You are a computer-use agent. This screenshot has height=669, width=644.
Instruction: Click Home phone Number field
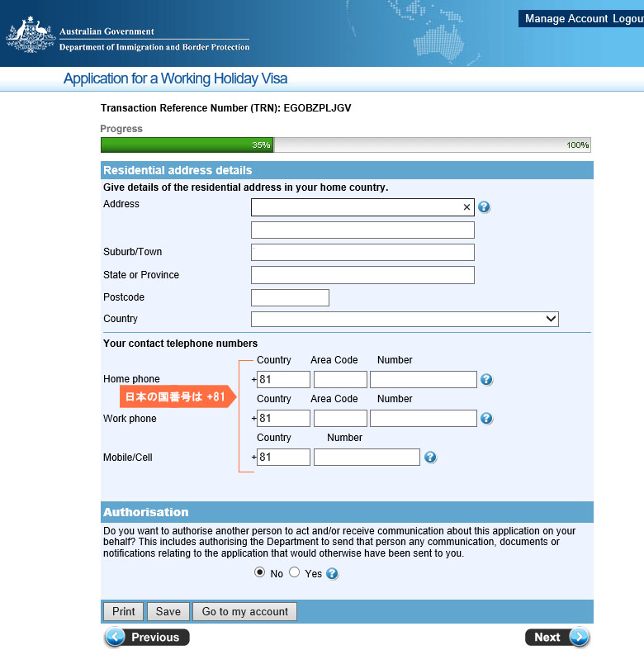(423, 379)
